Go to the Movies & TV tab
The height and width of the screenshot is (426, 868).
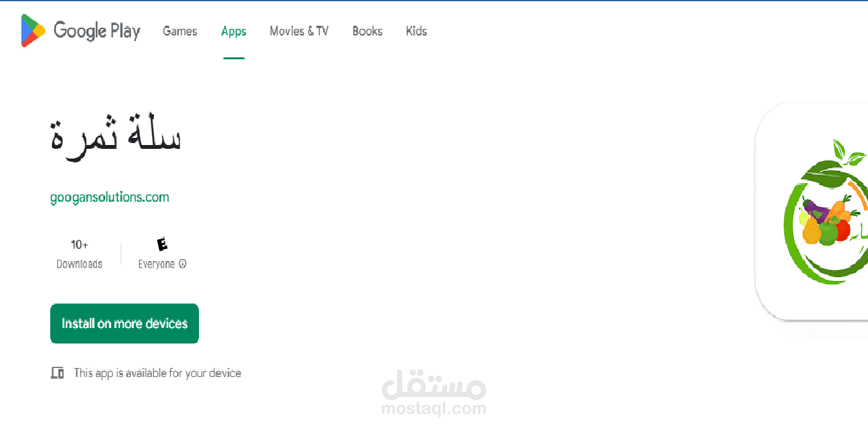click(x=299, y=31)
